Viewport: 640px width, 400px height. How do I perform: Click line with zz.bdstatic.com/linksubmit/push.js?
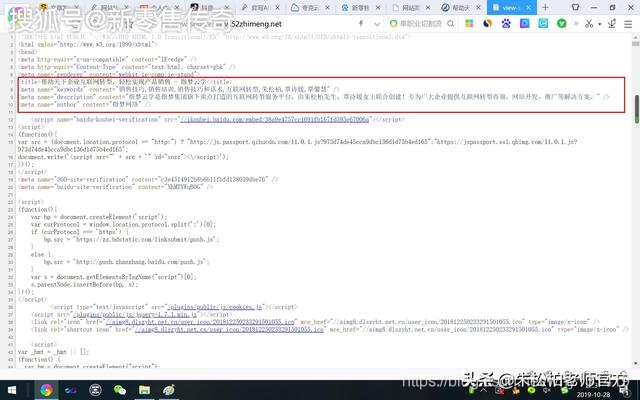131,240
